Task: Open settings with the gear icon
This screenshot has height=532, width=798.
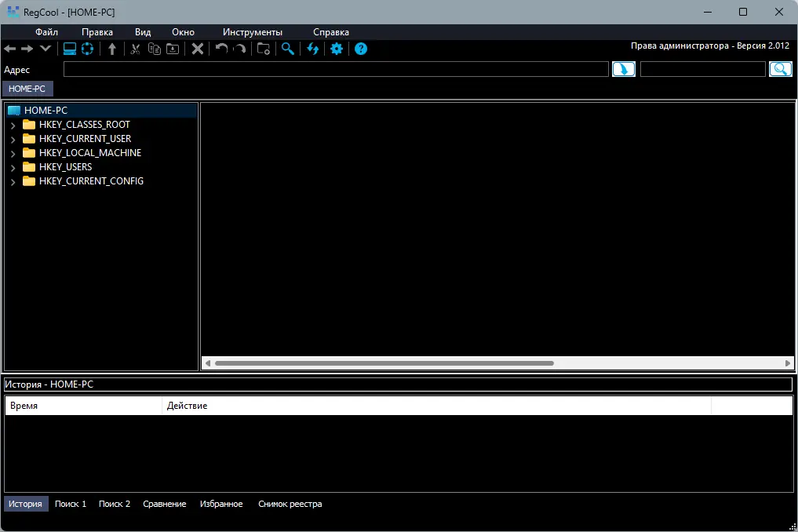Action: [x=337, y=49]
